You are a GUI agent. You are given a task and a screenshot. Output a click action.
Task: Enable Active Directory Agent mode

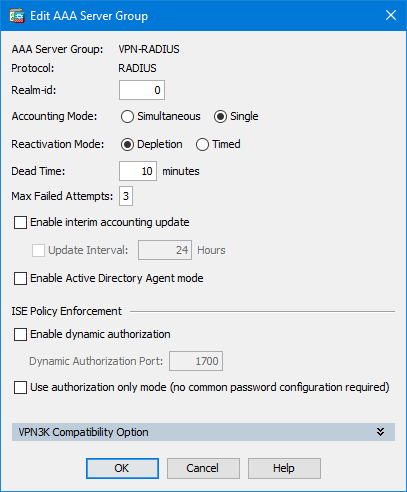tap(20, 278)
